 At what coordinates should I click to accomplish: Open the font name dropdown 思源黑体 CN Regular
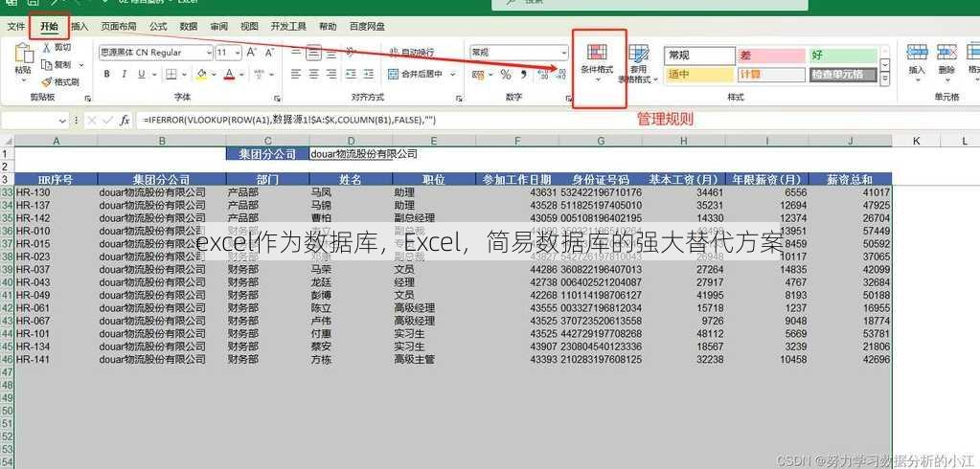(x=208, y=53)
